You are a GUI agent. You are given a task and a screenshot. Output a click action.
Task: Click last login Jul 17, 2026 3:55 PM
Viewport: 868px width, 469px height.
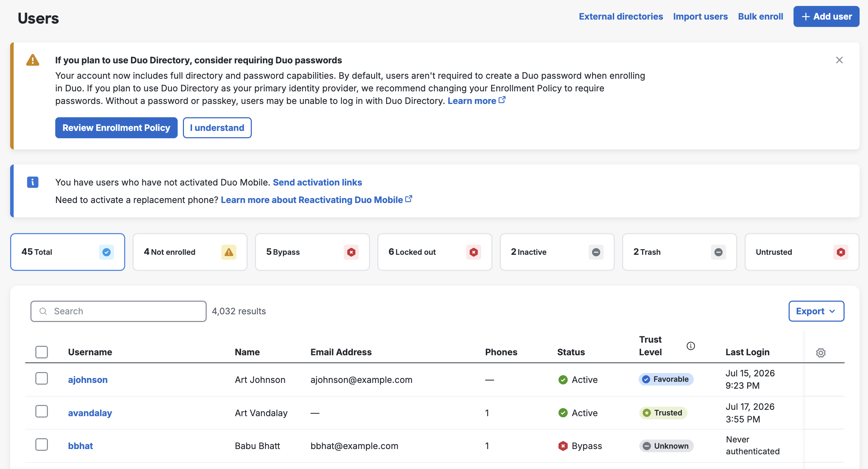coord(750,413)
